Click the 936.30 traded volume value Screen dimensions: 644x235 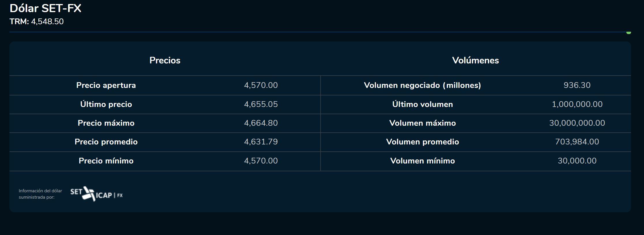[x=577, y=85]
